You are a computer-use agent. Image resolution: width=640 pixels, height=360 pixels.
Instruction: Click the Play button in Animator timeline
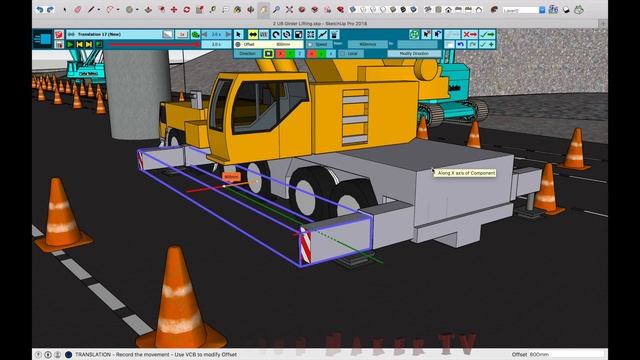70,44
